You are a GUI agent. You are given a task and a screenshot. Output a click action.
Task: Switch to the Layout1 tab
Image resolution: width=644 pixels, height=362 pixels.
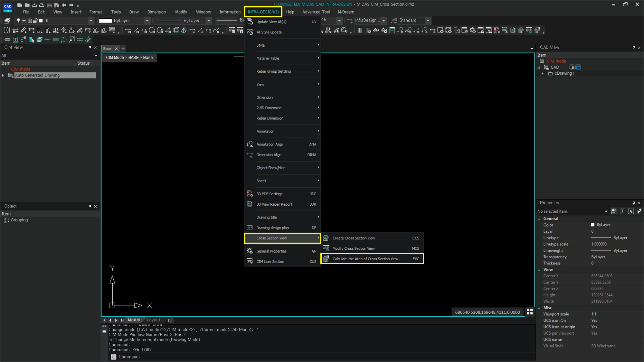[155, 320]
